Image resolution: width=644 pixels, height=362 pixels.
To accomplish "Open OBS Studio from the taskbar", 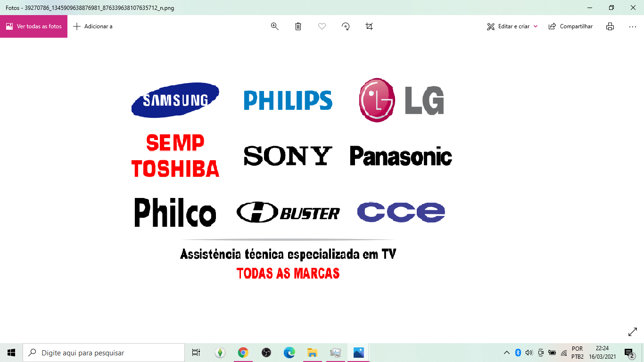I will pyautogui.click(x=266, y=353).
